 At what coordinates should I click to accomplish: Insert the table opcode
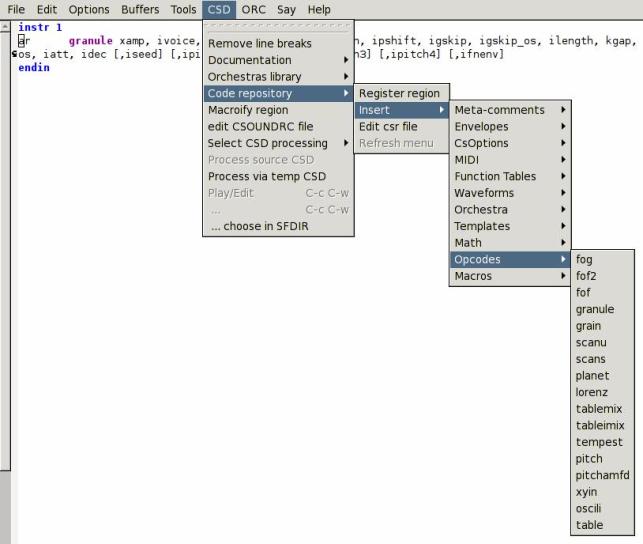(602, 525)
